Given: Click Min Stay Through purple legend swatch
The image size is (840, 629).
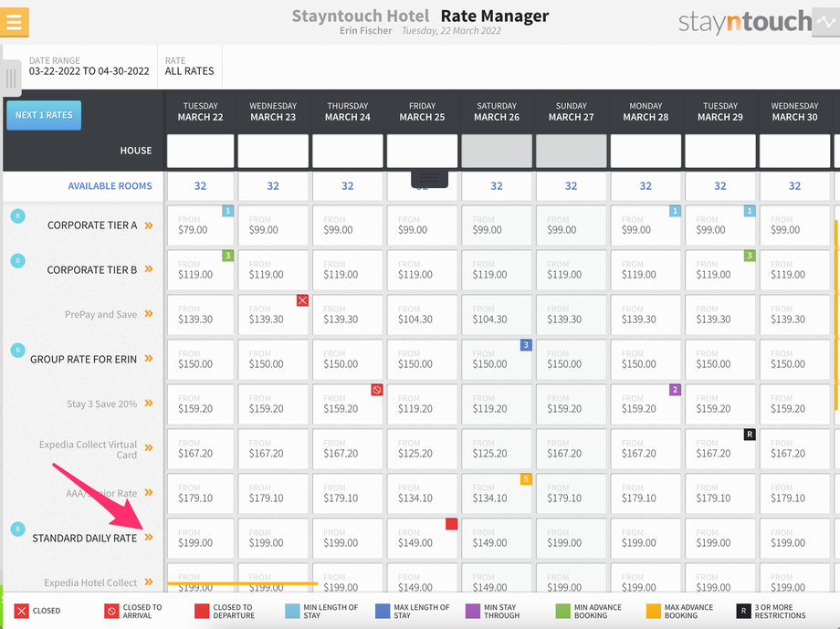Looking at the screenshot, I should [x=473, y=611].
